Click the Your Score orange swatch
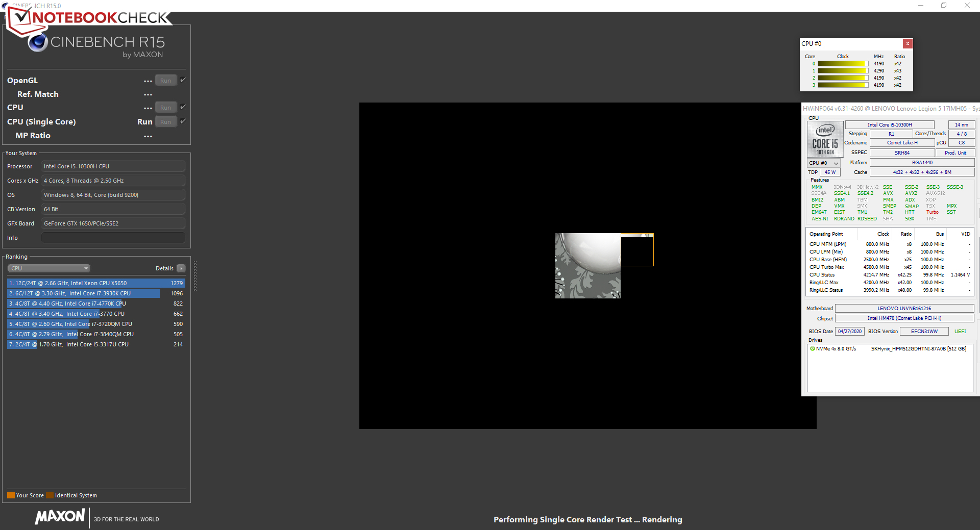This screenshot has height=530, width=980. (x=11, y=495)
